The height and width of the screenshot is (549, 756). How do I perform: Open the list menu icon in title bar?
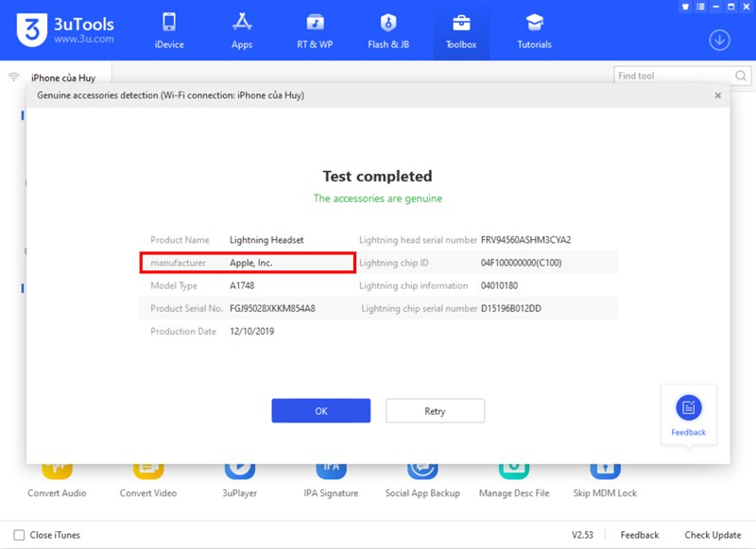pos(700,7)
